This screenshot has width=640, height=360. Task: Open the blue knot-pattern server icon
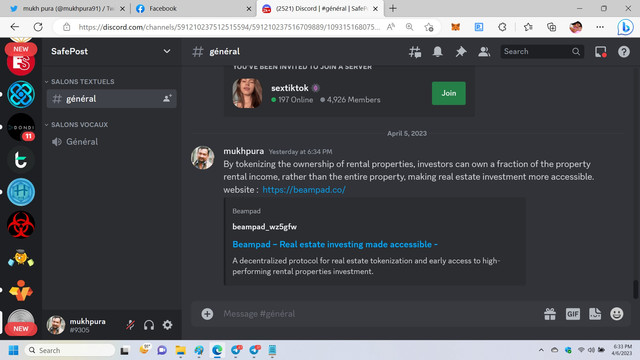pos(21,94)
